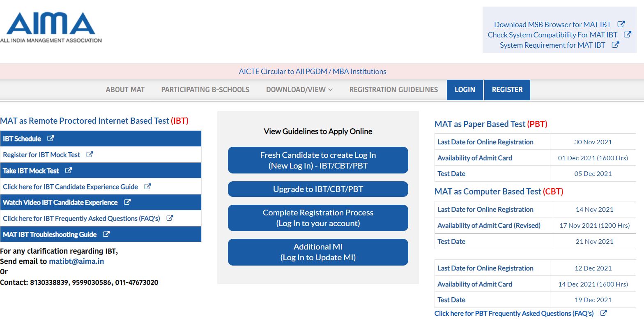The width and height of the screenshot is (644, 319).
Task: Open the ABOUT MAT menu item
Action: coord(125,90)
